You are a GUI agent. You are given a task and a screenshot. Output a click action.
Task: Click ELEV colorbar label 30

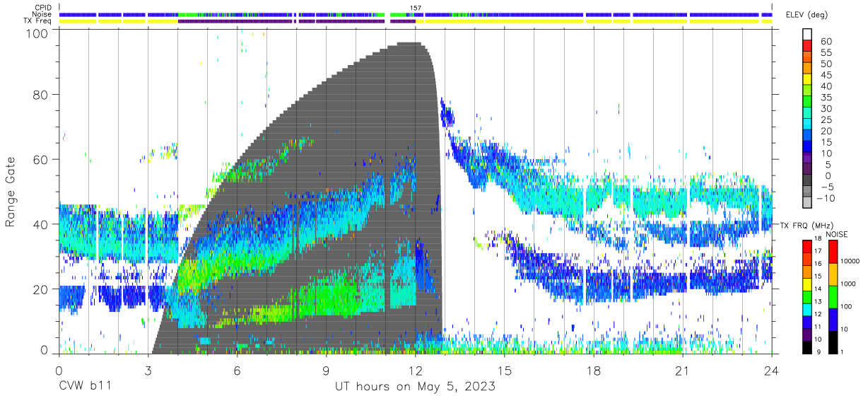click(x=826, y=109)
